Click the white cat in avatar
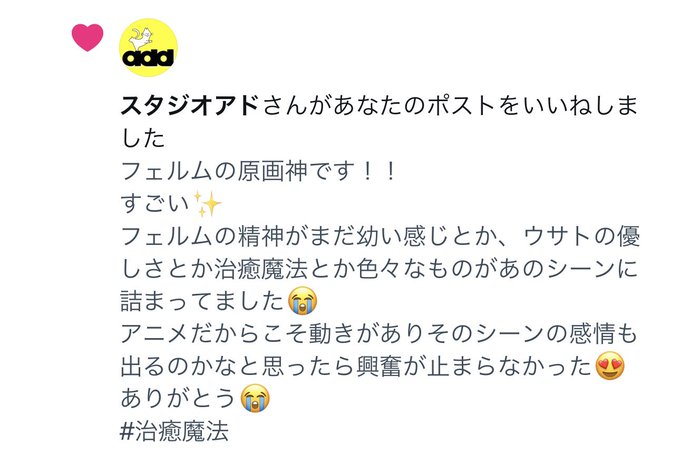 point(141,38)
